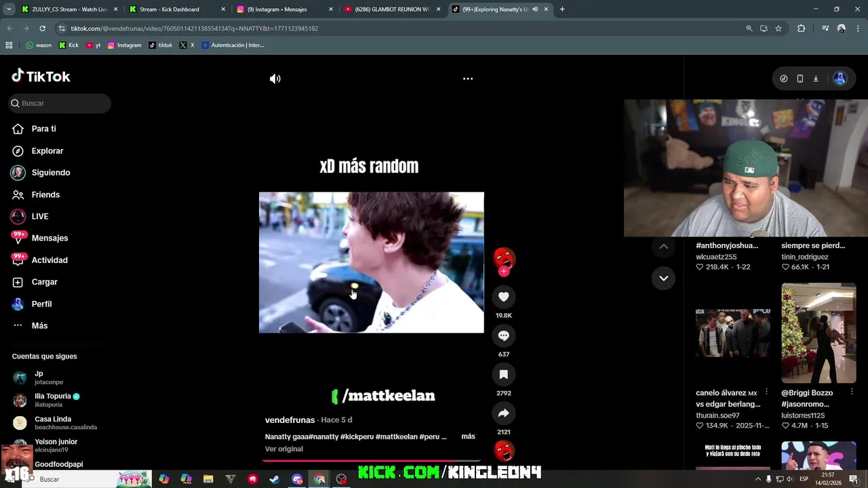The width and height of the screenshot is (868, 488).
Task: Go to previous video with up chevron
Action: click(663, 247)
